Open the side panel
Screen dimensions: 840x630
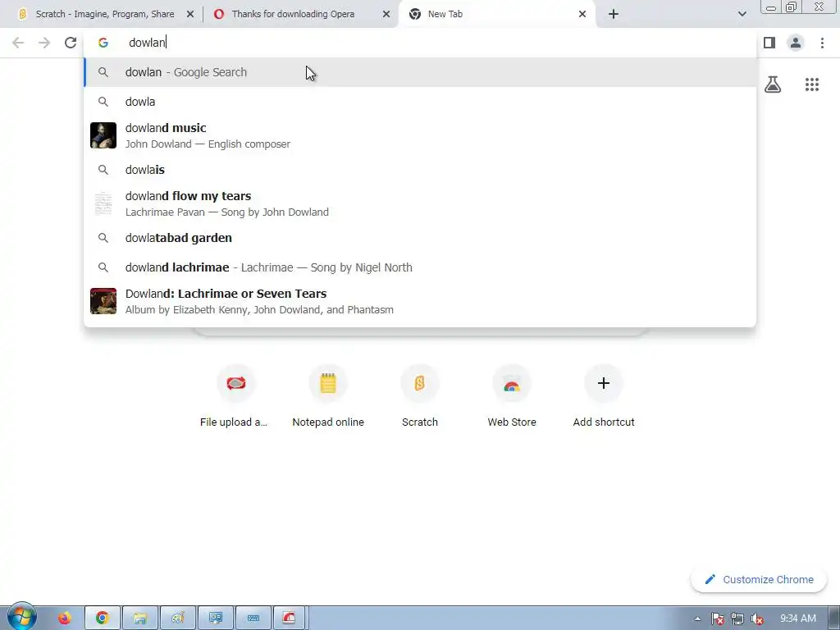click(769, 43)
